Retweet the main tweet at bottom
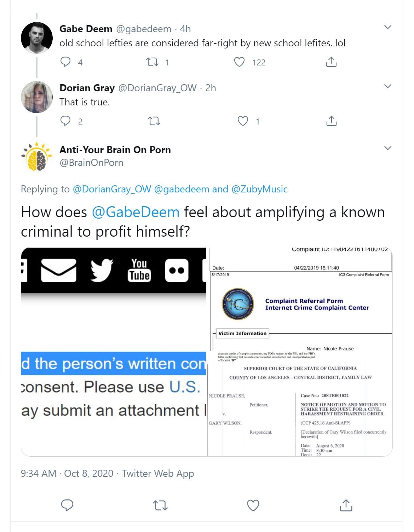414x532 pixels. pos(160,505)
